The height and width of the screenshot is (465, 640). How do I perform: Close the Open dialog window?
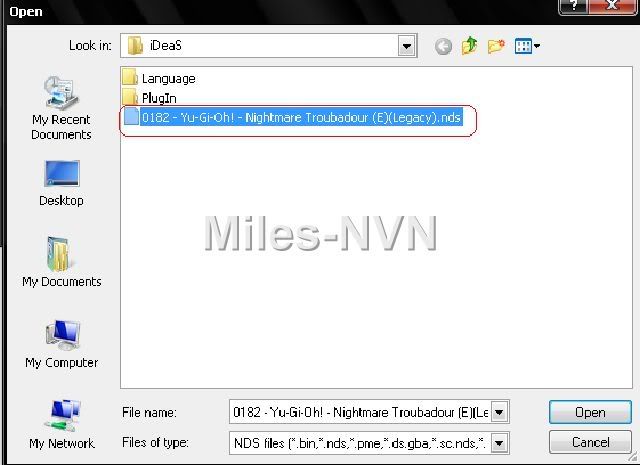coord(612,6)
